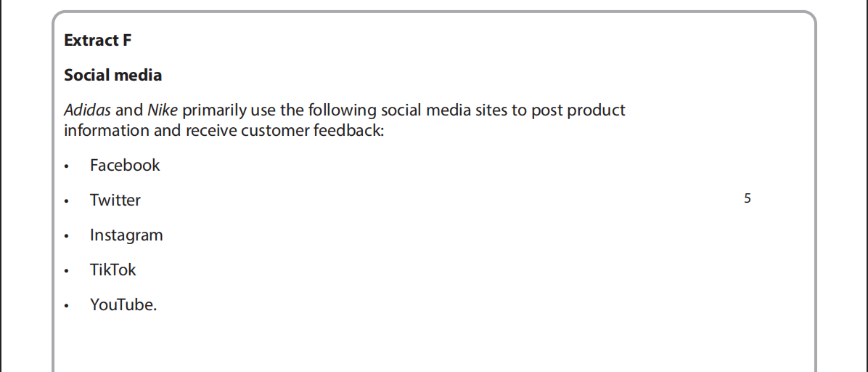Click the "Extract F" heading

tap(98, 41)
